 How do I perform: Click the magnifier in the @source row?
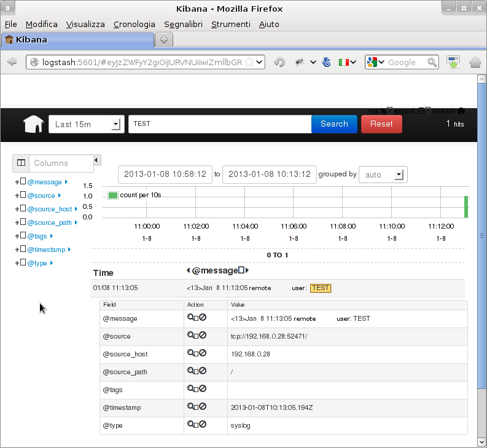[190, 335]
